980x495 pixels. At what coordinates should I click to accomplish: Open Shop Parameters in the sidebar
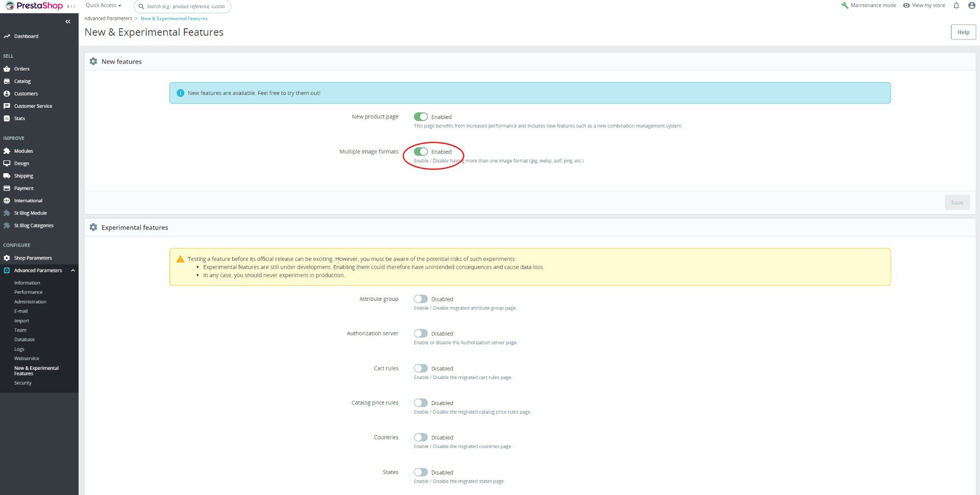point(33,258)
